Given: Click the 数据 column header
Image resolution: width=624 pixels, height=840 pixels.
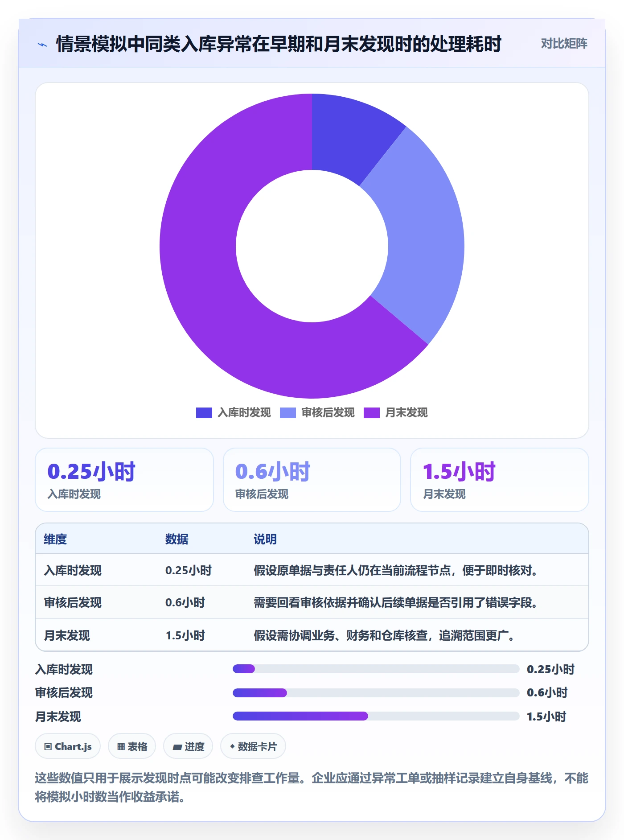Looking at the screenshot, I should click(177, 539).
